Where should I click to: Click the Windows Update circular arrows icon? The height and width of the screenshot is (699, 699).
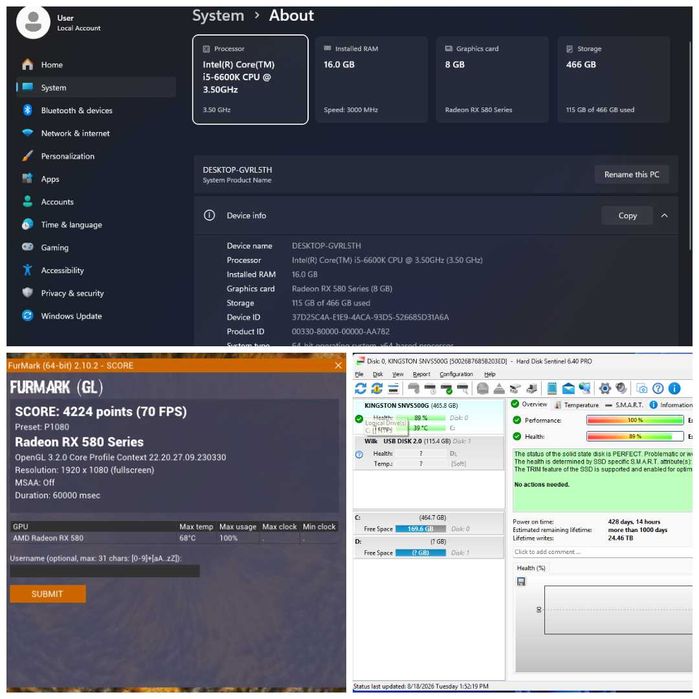point(28,316)
